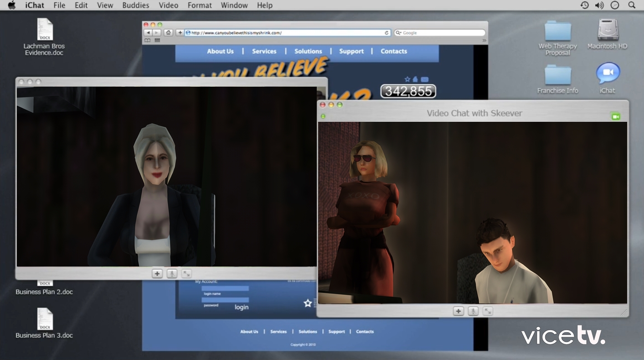
Task: Click the Time Machine menu bar icon
Action: pyautogui.click(x=584, y=5)
